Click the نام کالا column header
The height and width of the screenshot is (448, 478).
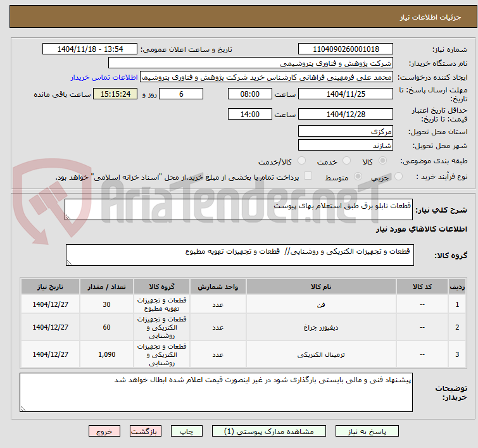tap(321, 287)
